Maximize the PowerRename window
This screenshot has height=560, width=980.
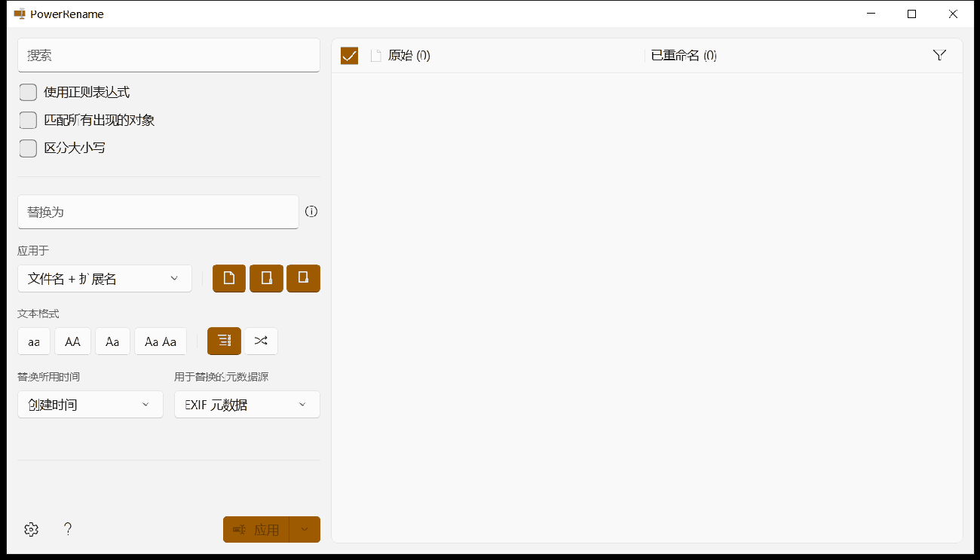coord(911,14)
